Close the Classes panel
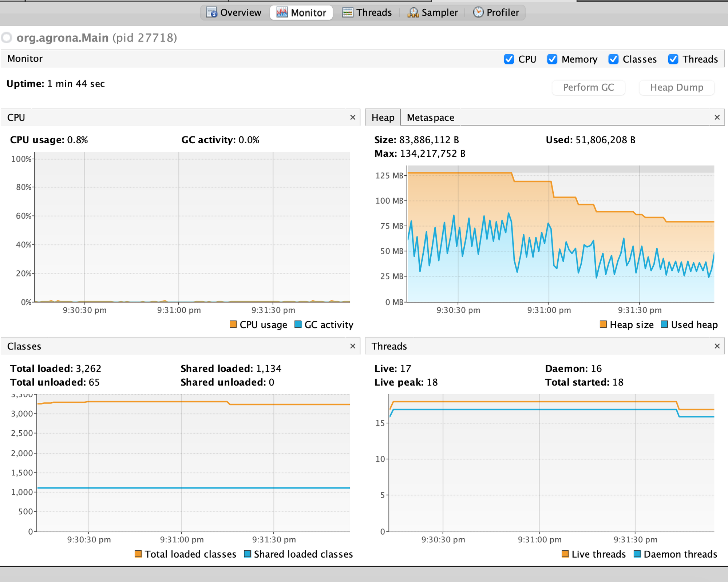The width and height of the screenshot is (728, 582). pos(353,346)
